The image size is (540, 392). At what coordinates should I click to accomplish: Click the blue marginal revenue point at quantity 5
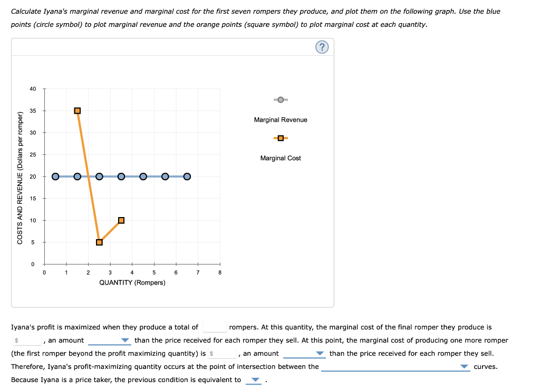pyautogui.click(x=143, y=177)
